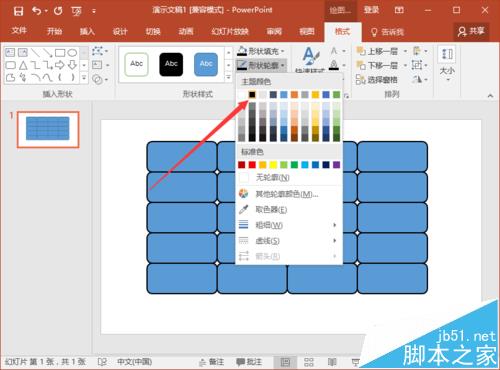
Task: Apply the white outlined Abc shape style
Action: [x=136, y=64]
